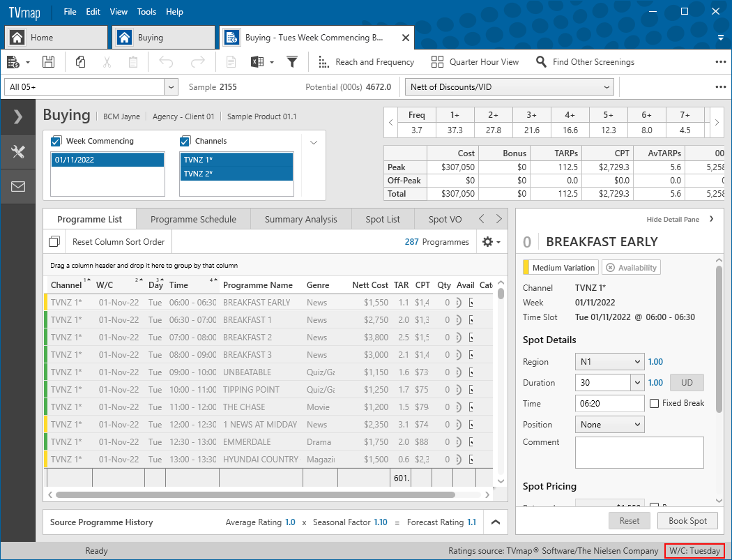The height and width of the screenshot is (560, 732).
Task: Toggle Medium Variation indicator button
Action: pyautogui.click(x=561, y=268)
